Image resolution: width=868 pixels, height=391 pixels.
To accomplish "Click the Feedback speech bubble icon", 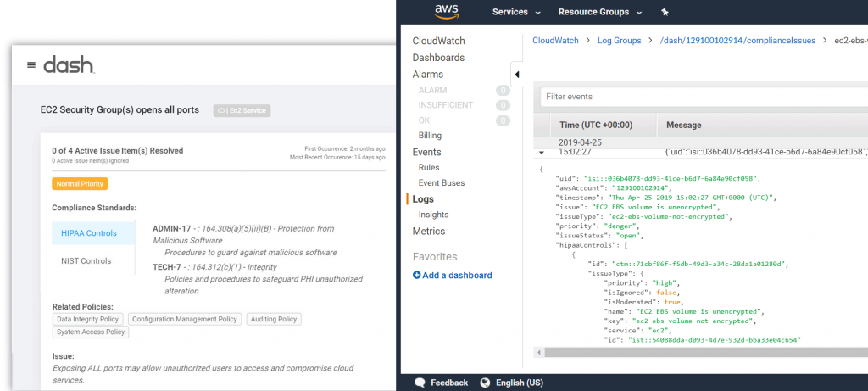I will [x=420, y=383].
